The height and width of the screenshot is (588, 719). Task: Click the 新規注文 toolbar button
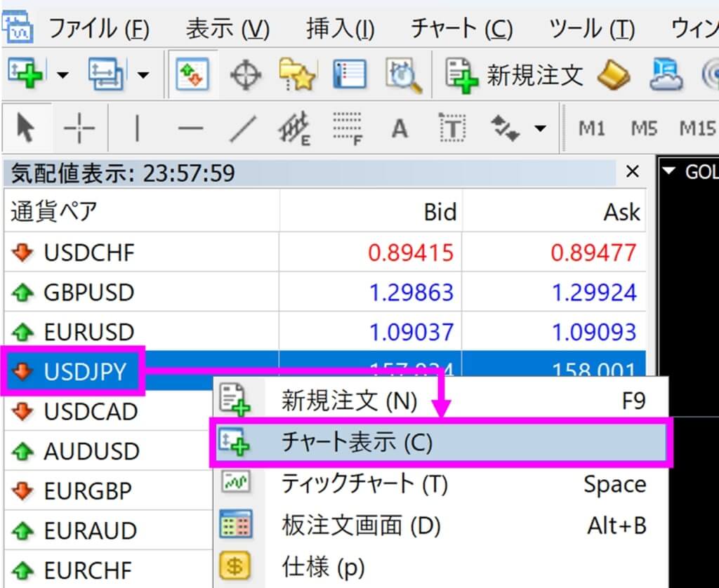click(514, 75)
